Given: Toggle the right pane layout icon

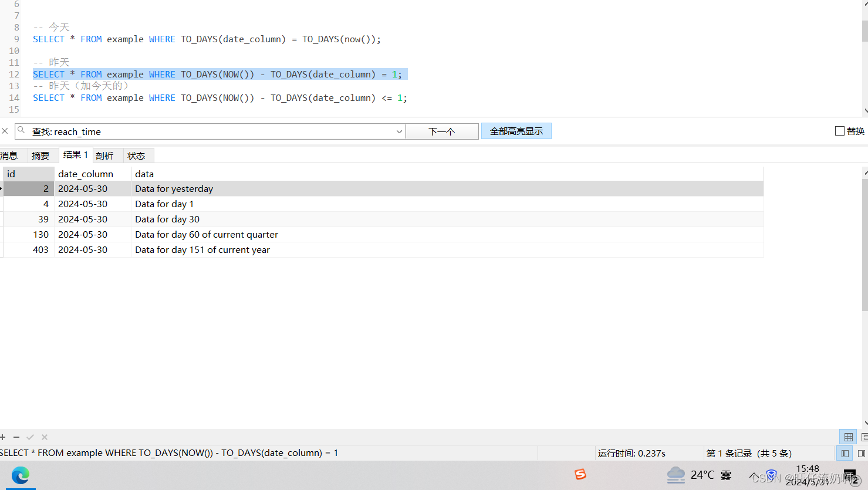Looking at the screenshot, I should [861, 453].
